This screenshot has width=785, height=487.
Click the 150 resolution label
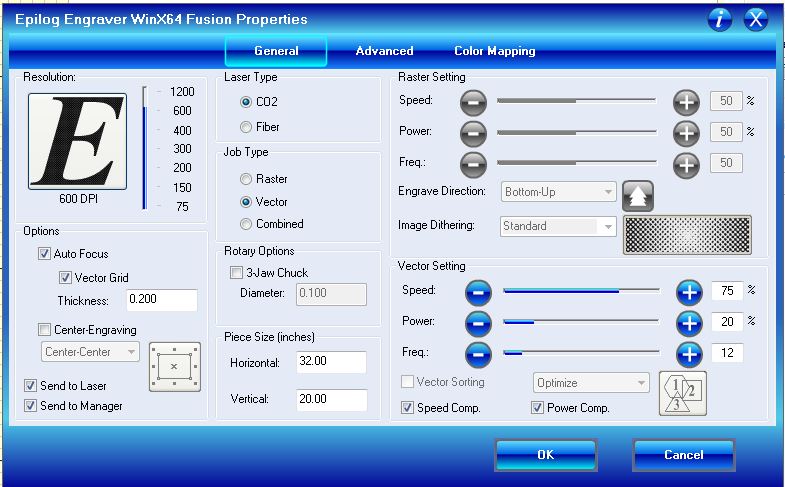[182, 188]
